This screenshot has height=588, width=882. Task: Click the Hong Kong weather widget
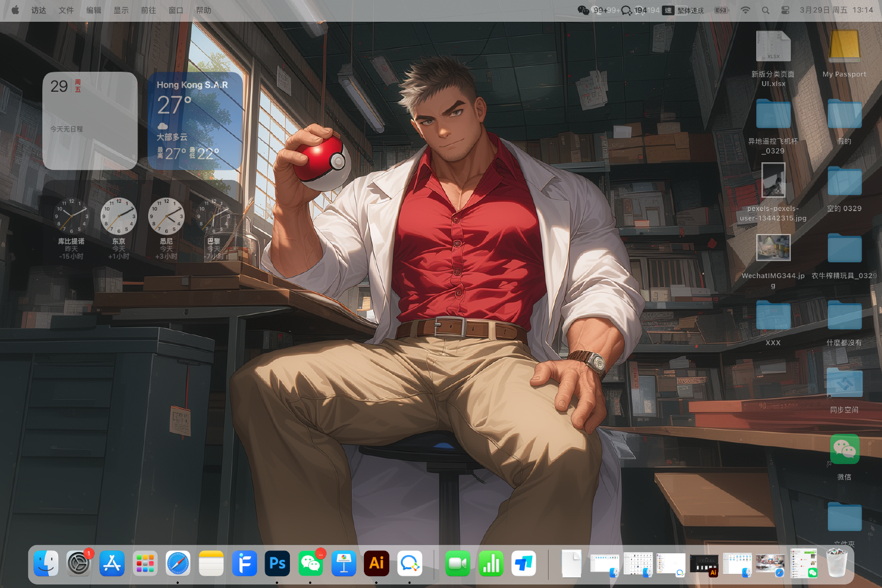[195, 121]
